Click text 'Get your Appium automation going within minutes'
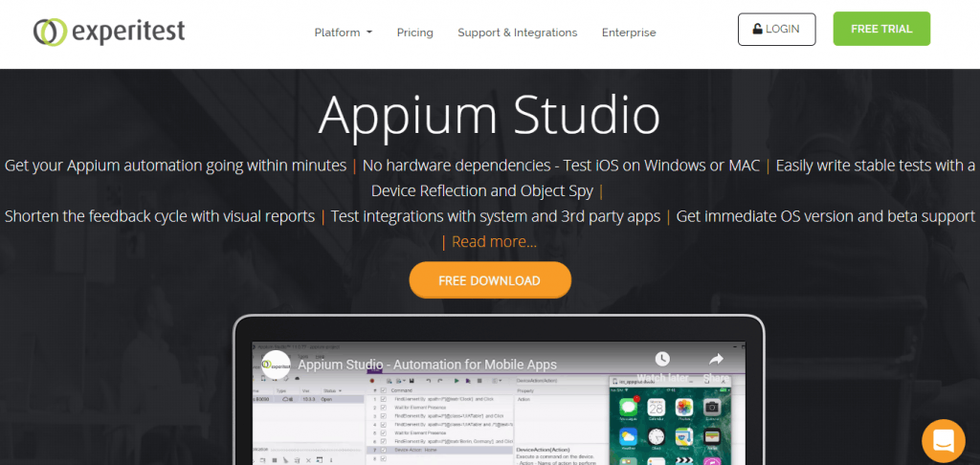Screen dimensions: 980x465 176,166
